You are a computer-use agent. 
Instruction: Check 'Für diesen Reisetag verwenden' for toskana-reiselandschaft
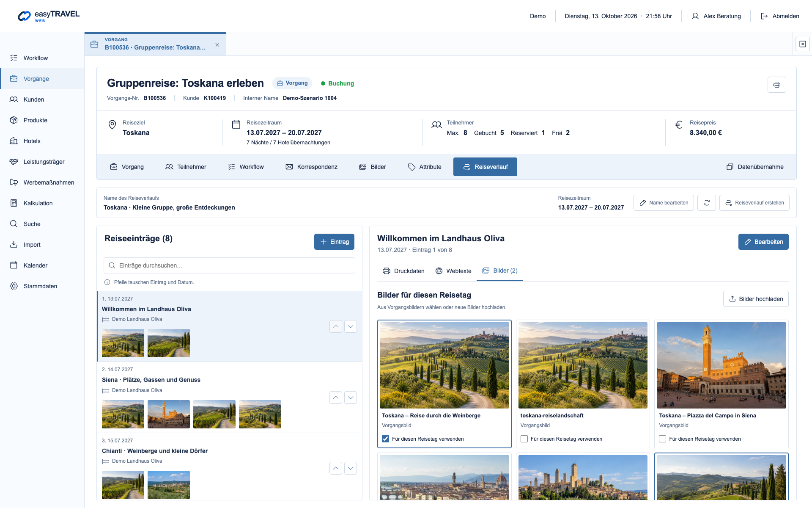[x=524, y=439]
